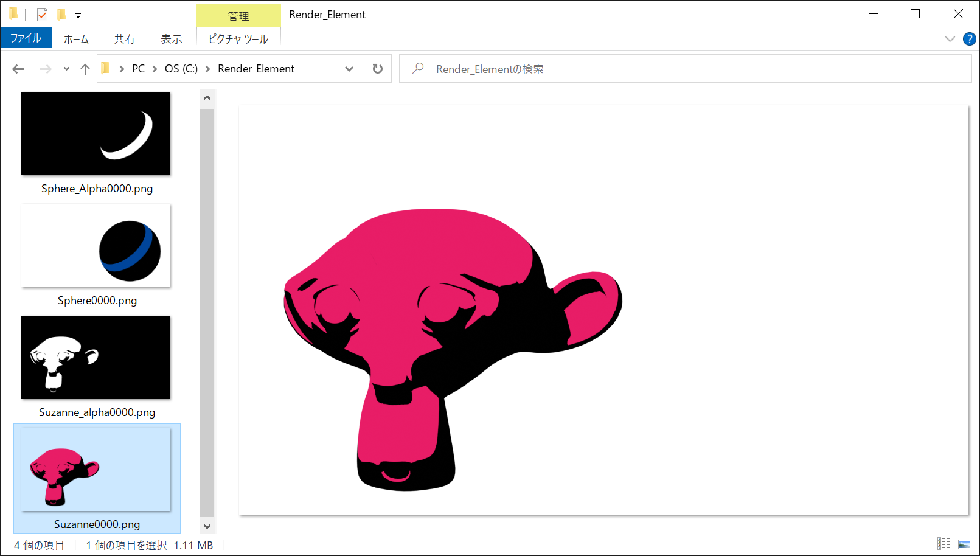980x556 pixels.
Task: Open Help with the blue question icon
Action: [x=970, y=39]
